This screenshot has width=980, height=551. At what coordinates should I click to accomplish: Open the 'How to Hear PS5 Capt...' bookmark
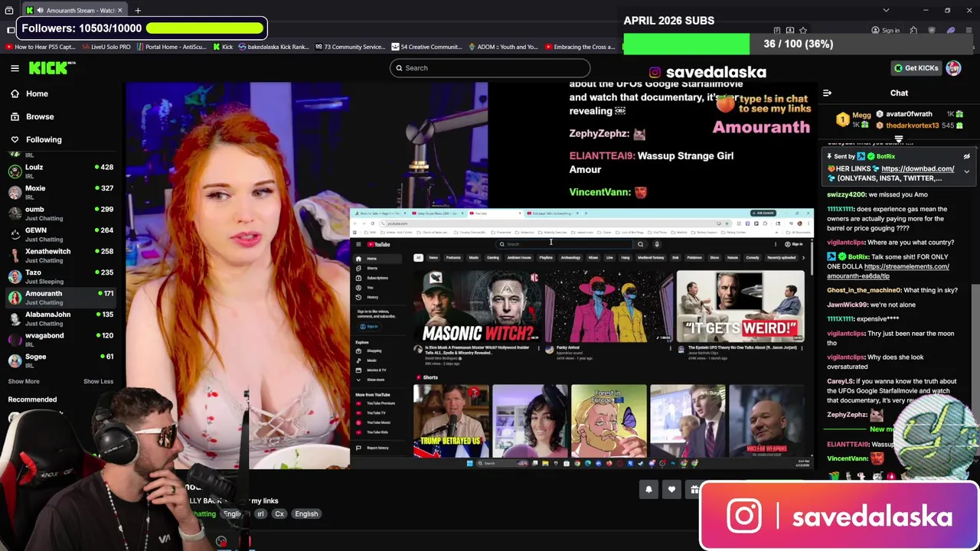[x=41, y=47]
